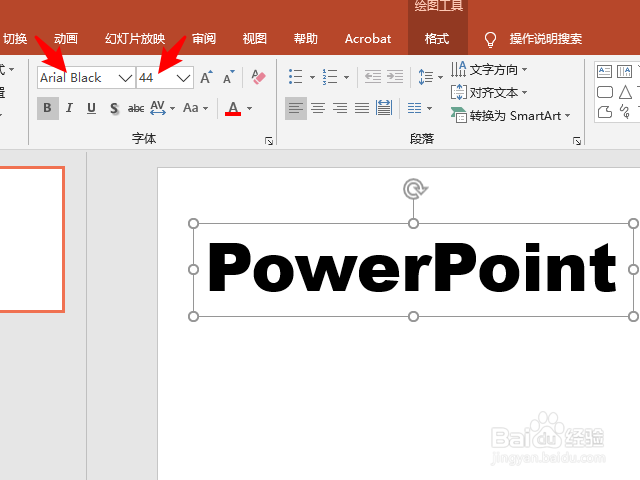Align text right
Screen dimensions: 640x480
(340, 108)
